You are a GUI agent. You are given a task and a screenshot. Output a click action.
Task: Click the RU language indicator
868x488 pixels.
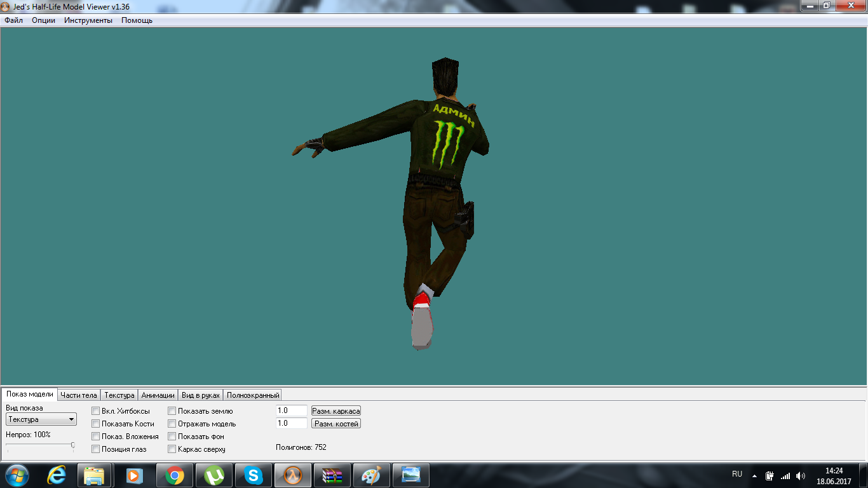pyautogui.click(x=737, y=474)
